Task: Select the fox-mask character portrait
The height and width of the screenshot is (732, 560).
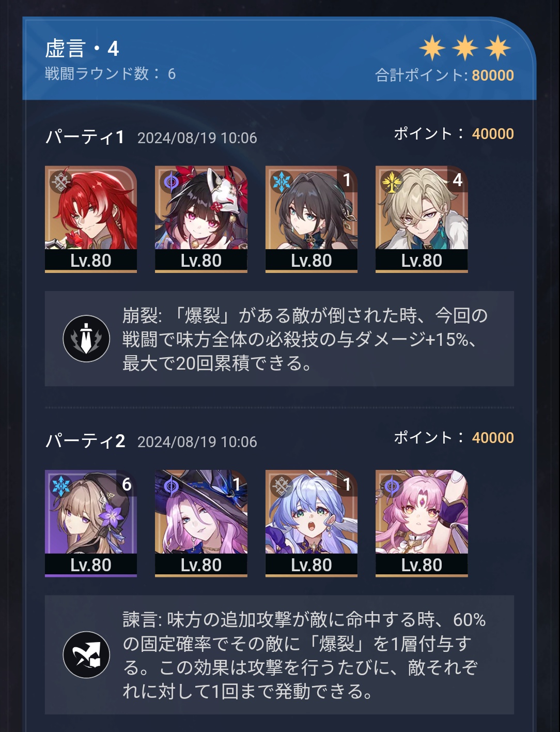Action: click(x=201, y=219)
